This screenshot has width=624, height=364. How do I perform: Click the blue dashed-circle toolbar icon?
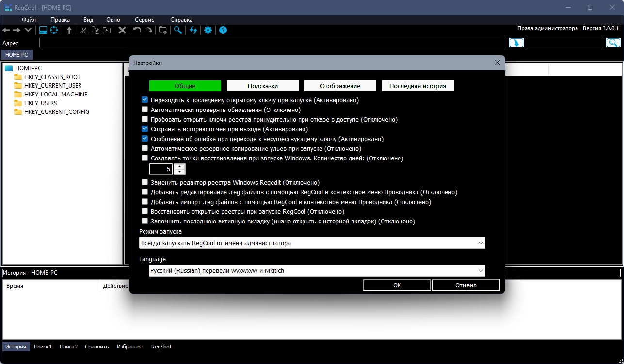pyautogui.click(x=54, y=30)
